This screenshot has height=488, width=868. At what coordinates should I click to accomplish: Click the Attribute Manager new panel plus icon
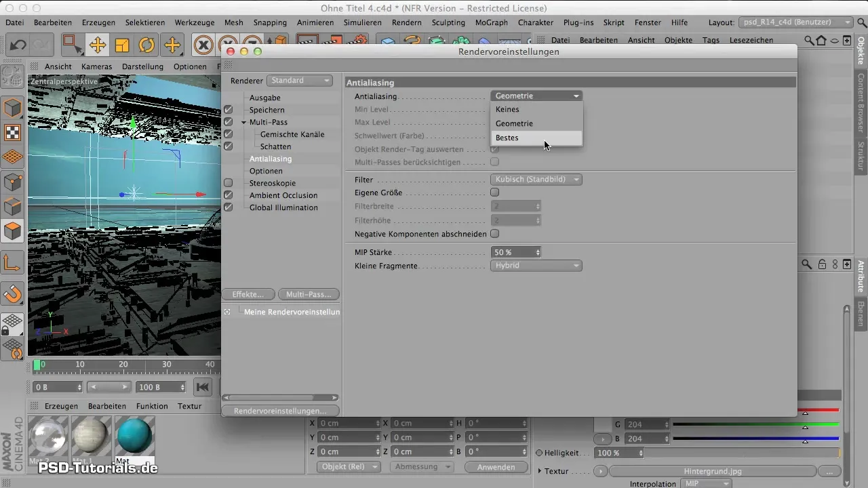tap(847, 264)
